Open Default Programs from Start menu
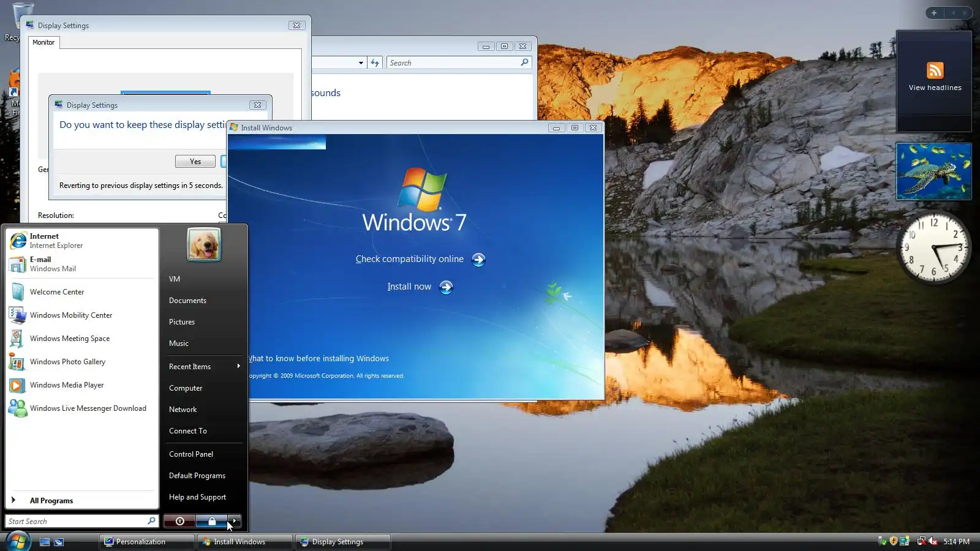This screenshot has height=551, width=980. (197, 476)
